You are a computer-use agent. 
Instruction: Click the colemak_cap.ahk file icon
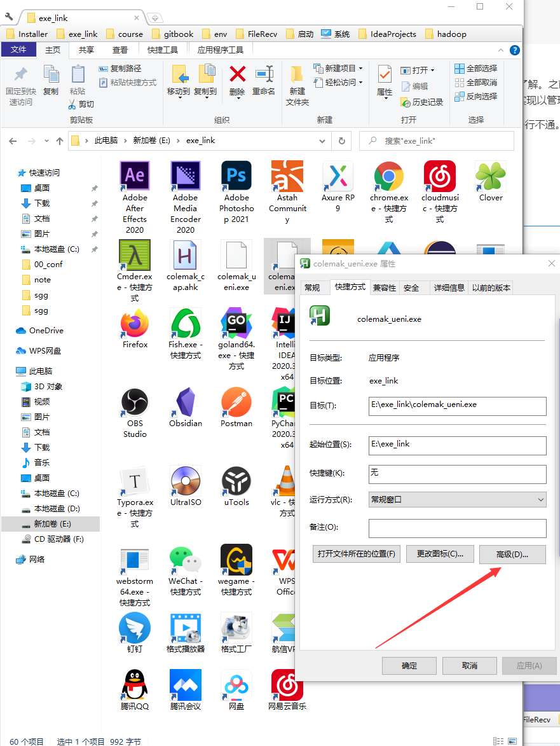click(x=186, y=255)
